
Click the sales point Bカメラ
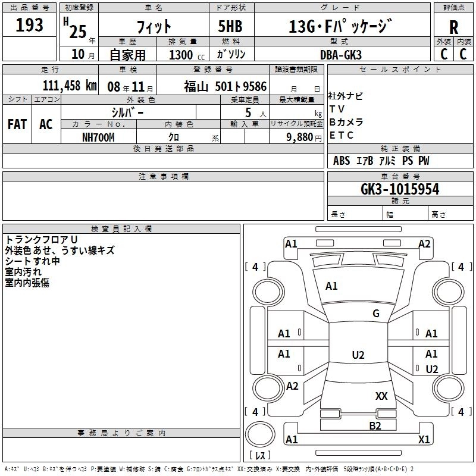(346, 122)
